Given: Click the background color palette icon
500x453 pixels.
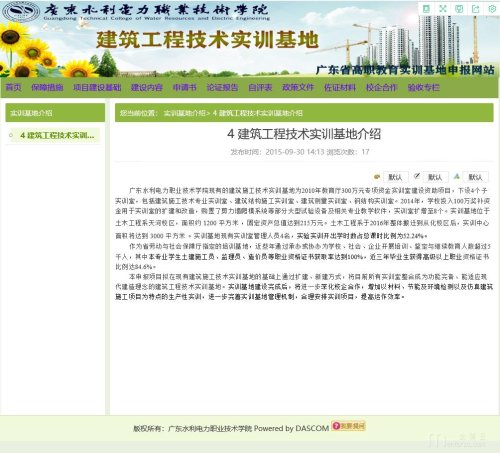Looking at the screenshot, I should 377,177.
